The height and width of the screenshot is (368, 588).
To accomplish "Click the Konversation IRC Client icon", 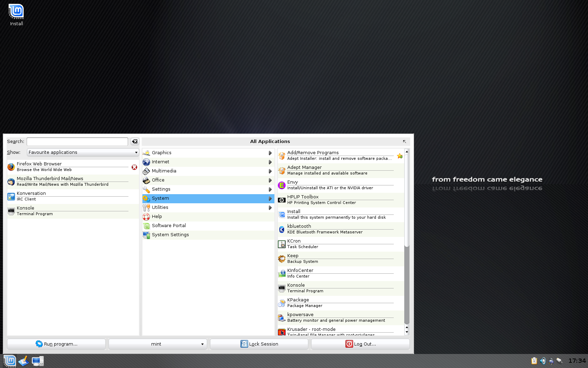I will point(11,196).
